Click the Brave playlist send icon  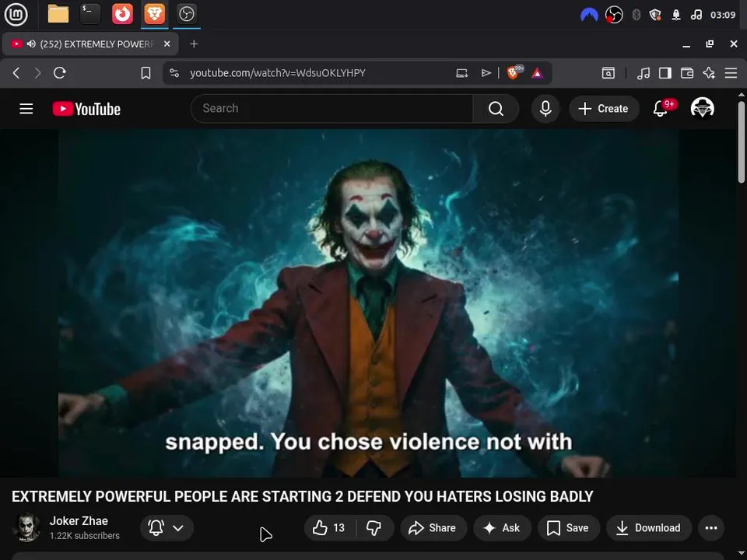click(486, 73)
